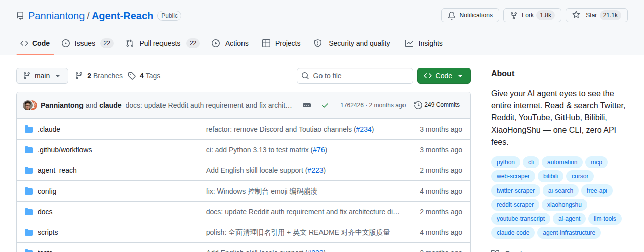Open the Agent-Reach repository link
644x252 pixels.
point(122,16)
